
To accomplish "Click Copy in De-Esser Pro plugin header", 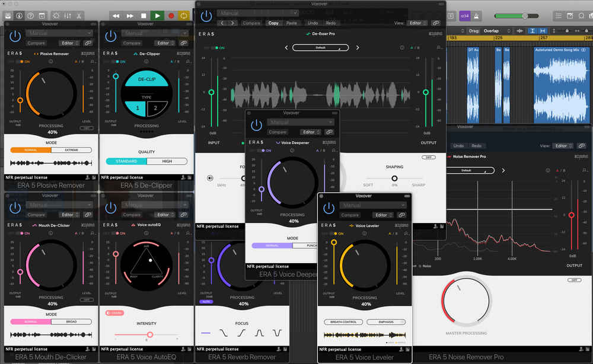I will 273,23.
